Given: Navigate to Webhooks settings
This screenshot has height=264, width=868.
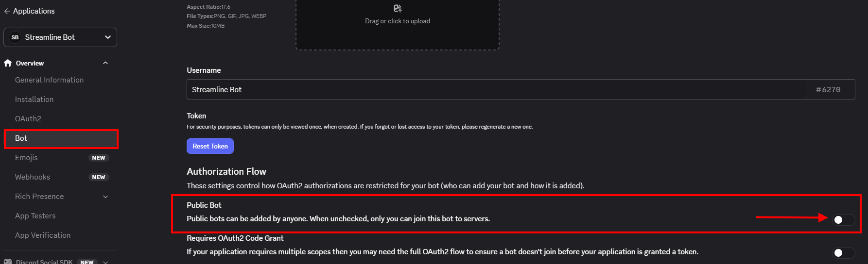Looking at the screenshot, I should click(x=33, y=177).
